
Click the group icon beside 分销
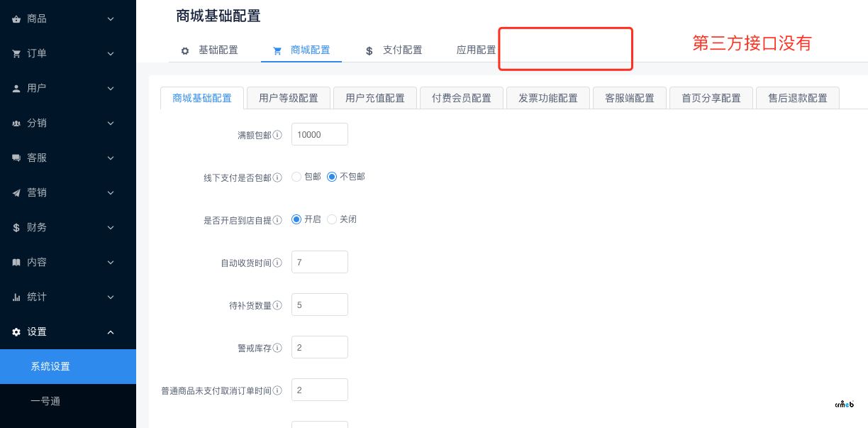pos(16,124)
